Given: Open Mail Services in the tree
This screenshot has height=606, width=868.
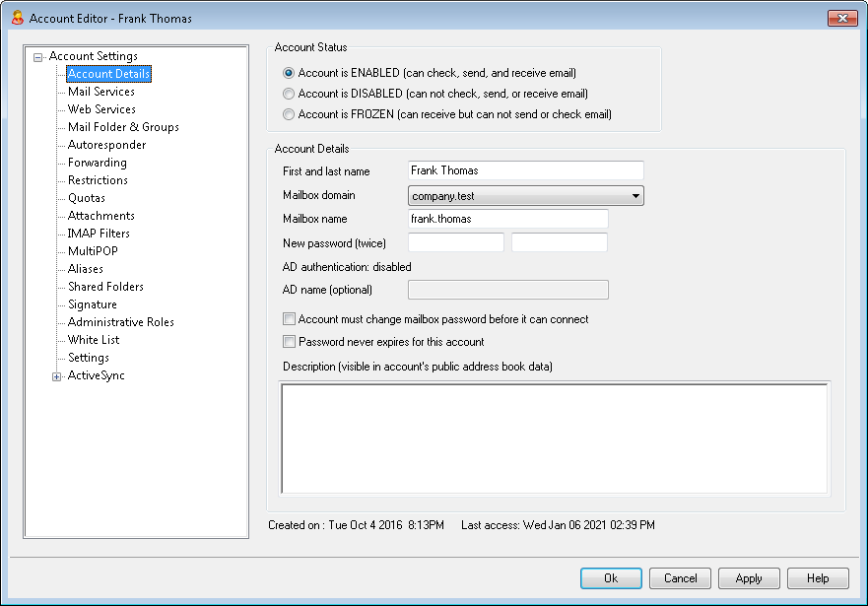Looking at the screenshot, I should [101, 92].
